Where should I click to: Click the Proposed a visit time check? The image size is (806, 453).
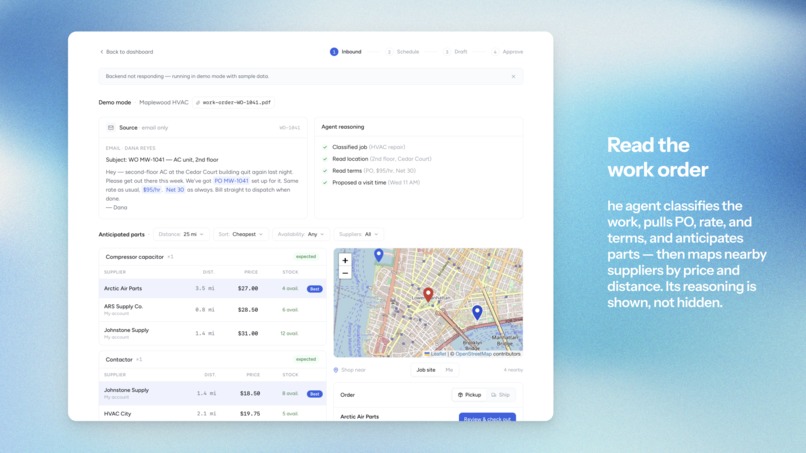pos(325,183)
